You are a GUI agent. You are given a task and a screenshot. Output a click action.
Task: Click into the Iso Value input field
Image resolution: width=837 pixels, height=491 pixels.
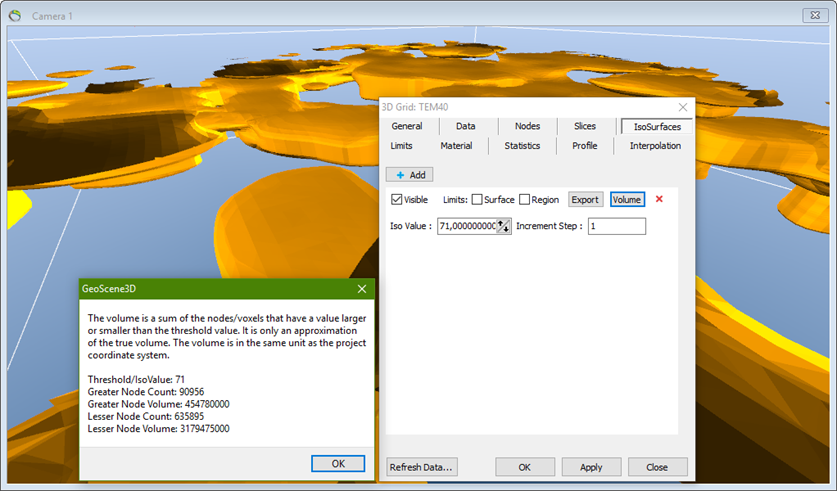(x=467, y=226)
